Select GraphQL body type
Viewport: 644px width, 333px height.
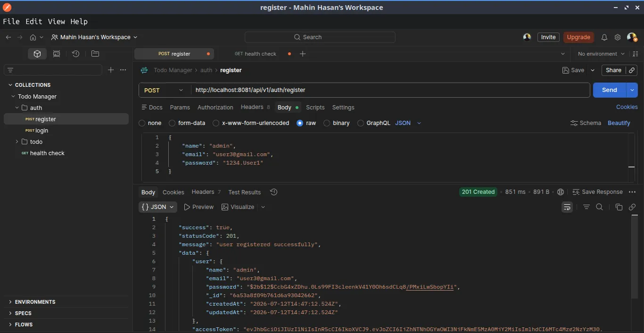361,123
